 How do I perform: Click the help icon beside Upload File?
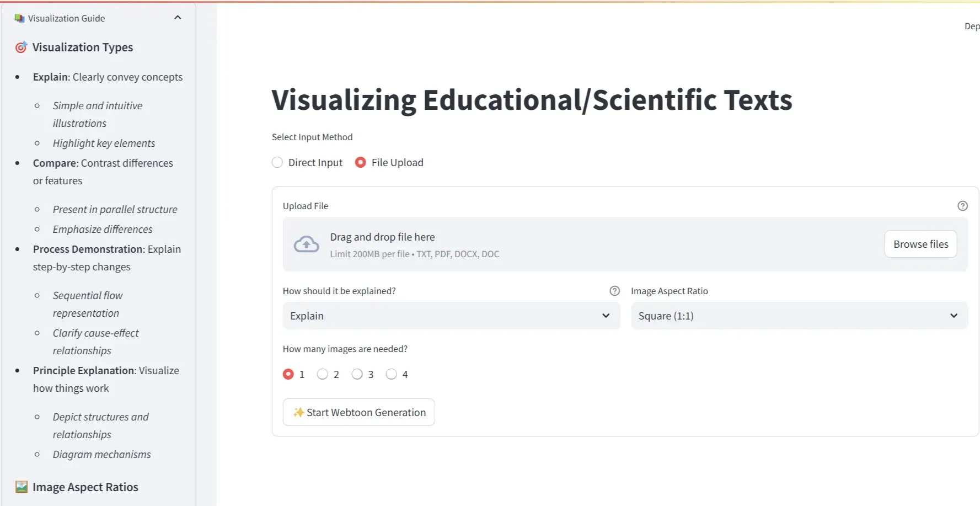point(962,206)
